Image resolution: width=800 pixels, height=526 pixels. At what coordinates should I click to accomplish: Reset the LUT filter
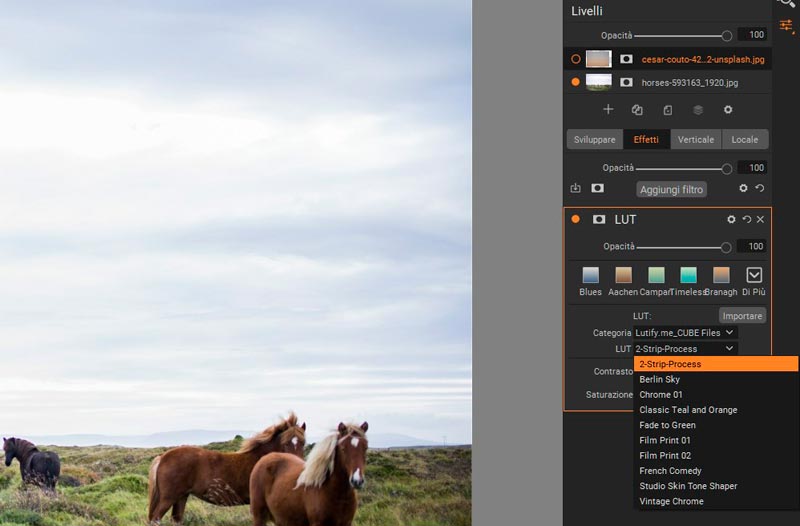point(746,219)
